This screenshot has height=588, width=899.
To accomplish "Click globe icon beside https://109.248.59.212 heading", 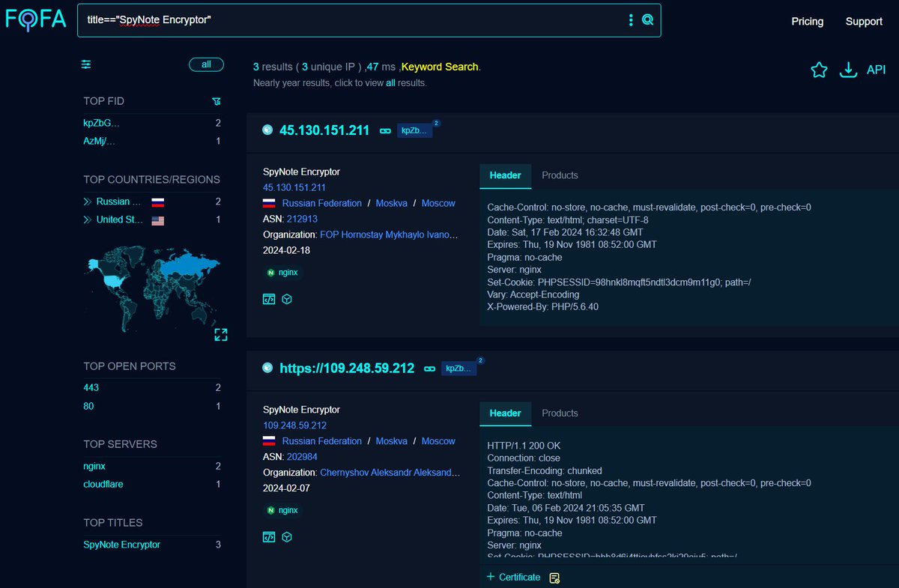I will coord(267,368).
